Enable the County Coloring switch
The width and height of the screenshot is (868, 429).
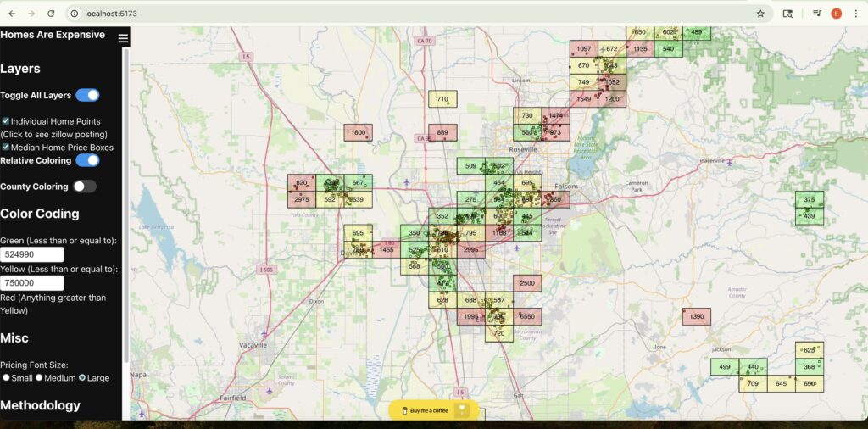[85, 187]
